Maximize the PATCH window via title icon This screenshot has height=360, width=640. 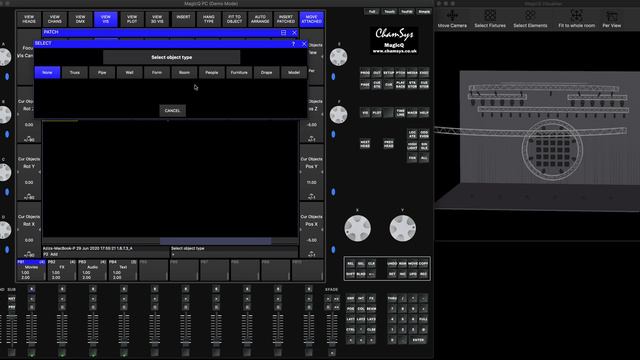pyautogui.click(x=283, y=32)
